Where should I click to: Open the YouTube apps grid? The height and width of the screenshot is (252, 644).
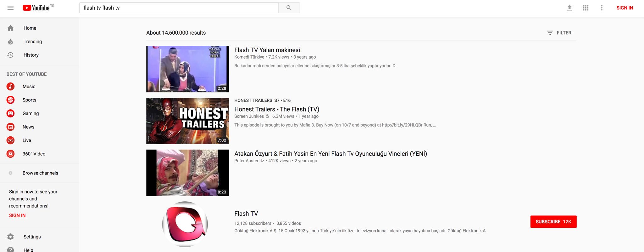586,8
